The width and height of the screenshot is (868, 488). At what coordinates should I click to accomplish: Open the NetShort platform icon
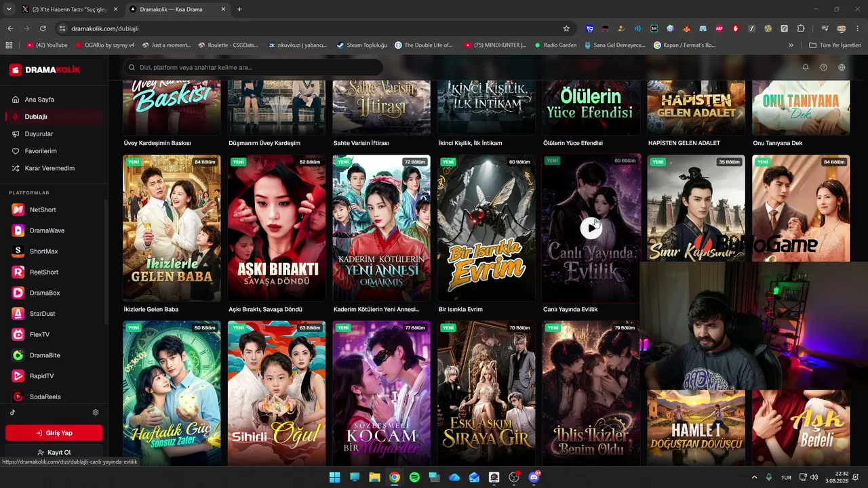(18, 210)
